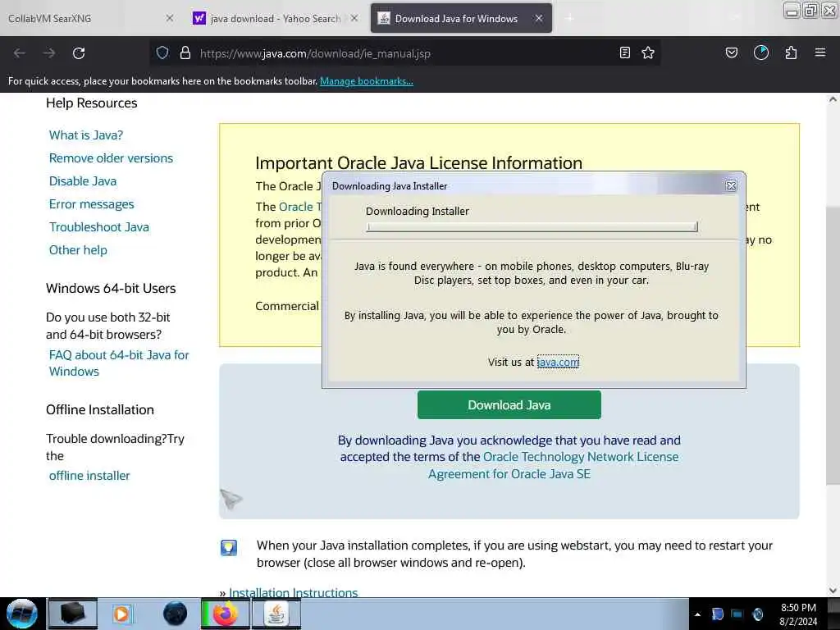Open the dark globe browser taskbar icon
This screenshot has height=630, width=840.
point(175,614)
